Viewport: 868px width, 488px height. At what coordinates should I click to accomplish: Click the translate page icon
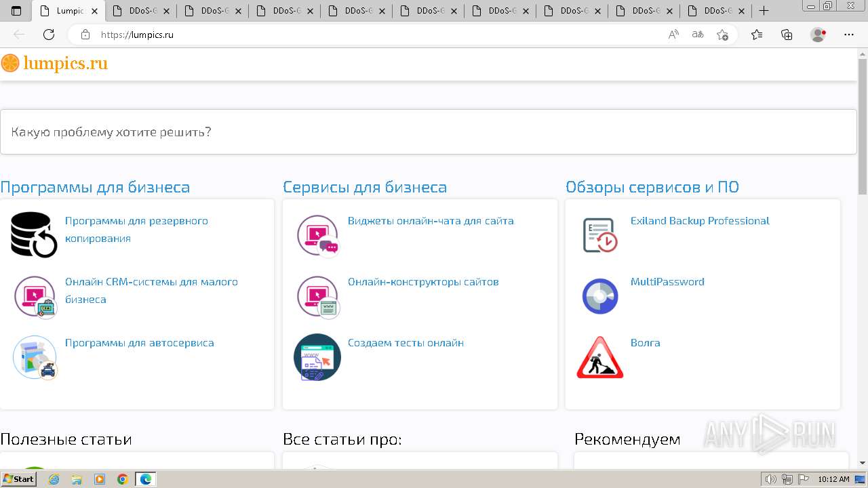697,35
